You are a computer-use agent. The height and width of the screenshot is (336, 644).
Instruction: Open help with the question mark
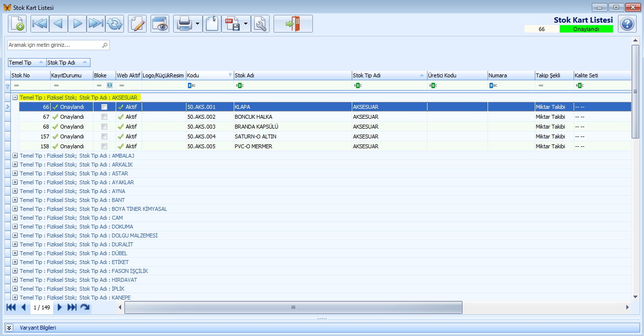(x=627, y=24)
